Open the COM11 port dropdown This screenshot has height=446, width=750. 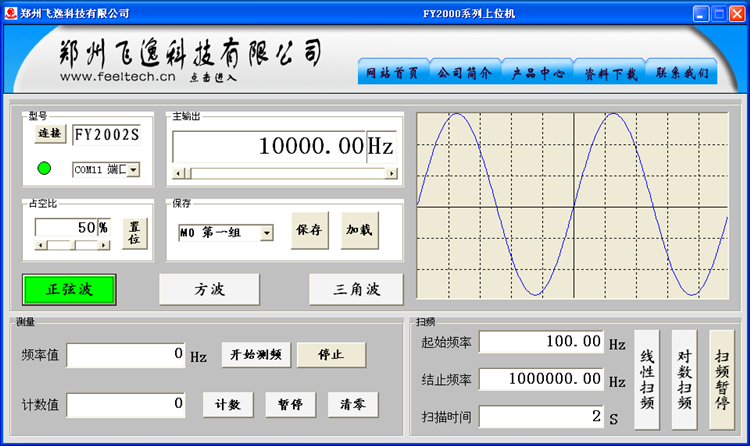click(133, 170)
